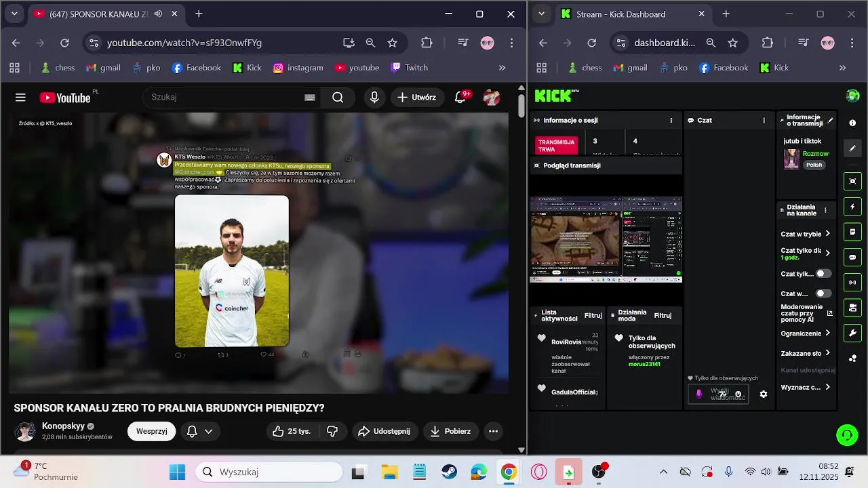868x488 pixels.
Task: Mute the YouTube tab audio icon
Action: click(158, 14)
